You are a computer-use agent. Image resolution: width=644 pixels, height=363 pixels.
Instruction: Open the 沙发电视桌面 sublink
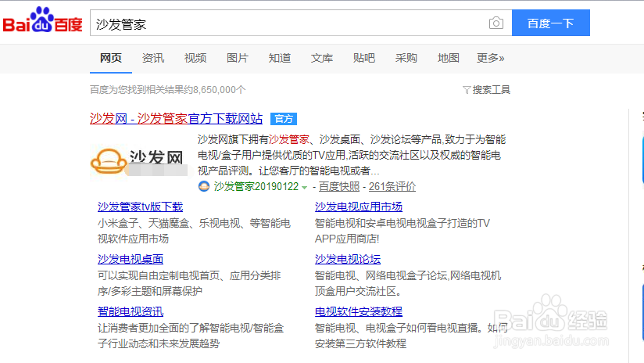point(131,260)
